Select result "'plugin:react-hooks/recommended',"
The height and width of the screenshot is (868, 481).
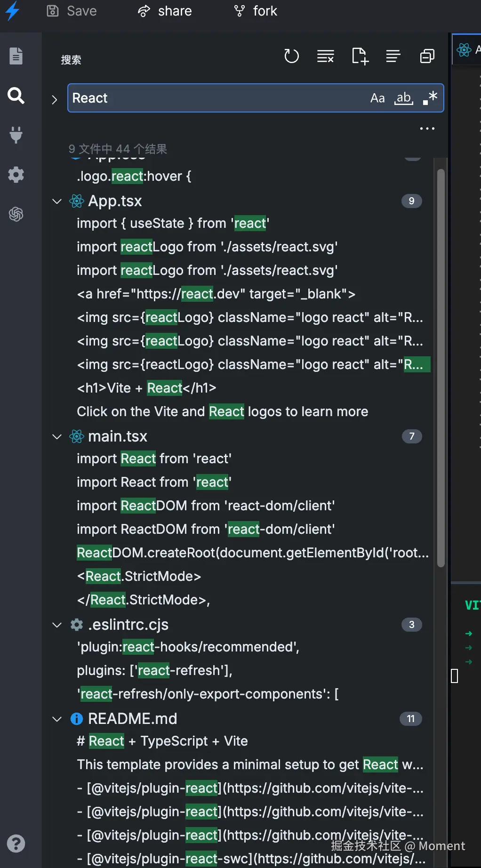(x=188, y=647)
